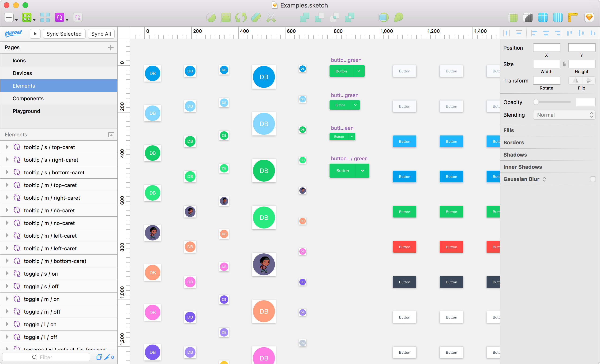Open the Playground page
Image resolution: width=600 pixels, height=364 pixels.
click(x=26, y=111)
